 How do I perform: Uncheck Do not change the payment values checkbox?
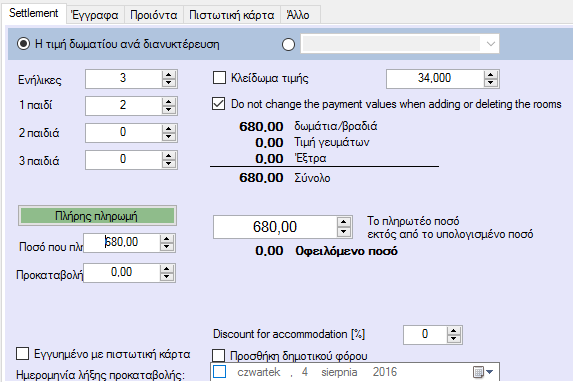[219, 104]
